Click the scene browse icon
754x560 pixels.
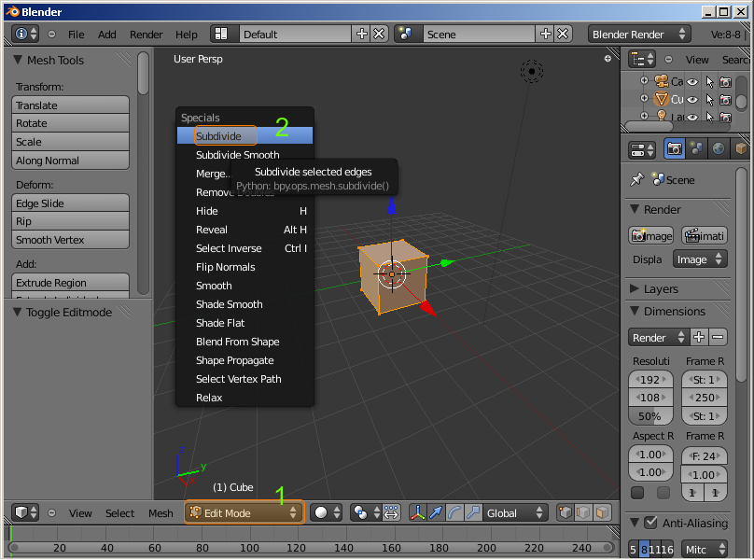tap(405, 35)
